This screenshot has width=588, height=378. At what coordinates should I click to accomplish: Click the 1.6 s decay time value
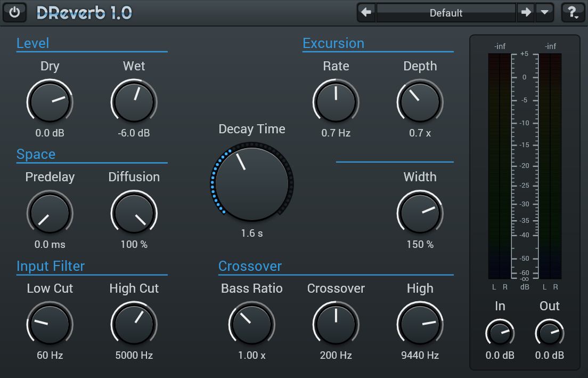point(252,233)
